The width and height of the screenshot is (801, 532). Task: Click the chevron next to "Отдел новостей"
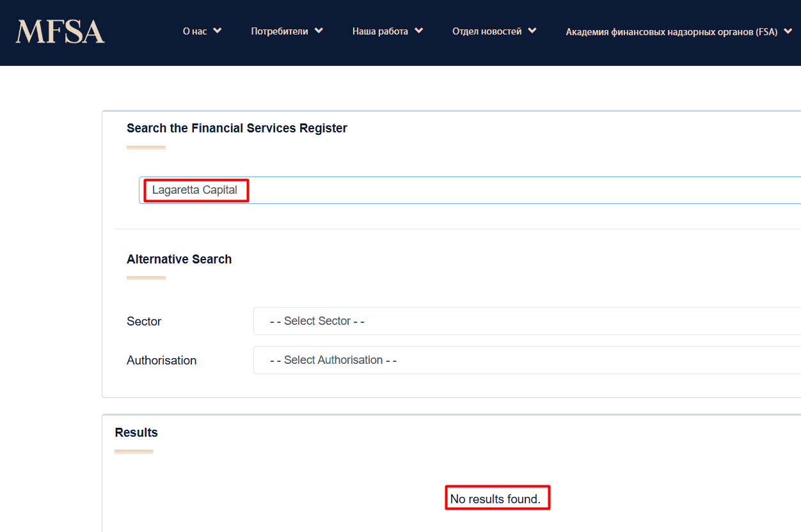pos(532,31)
